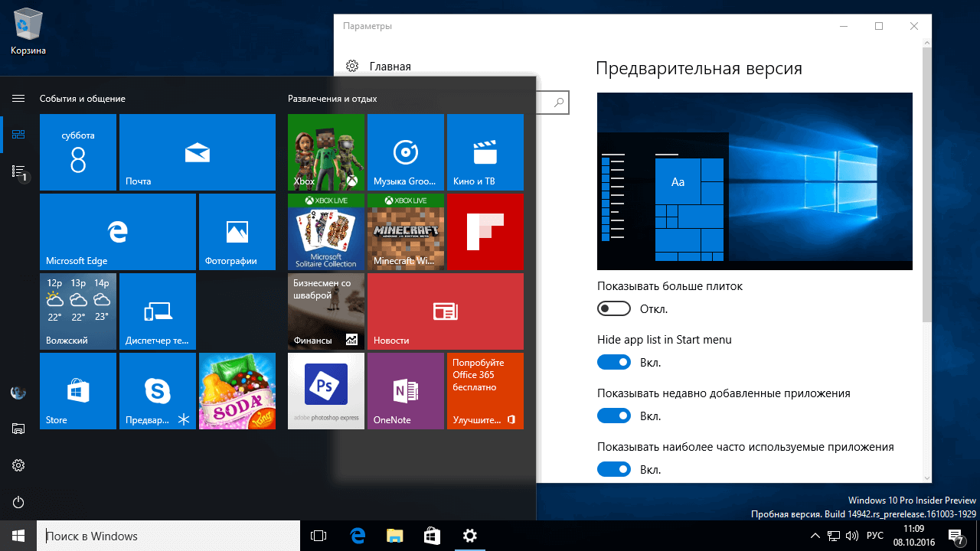
Task: Open Task View on the taskbar
Action: [x=318, y=536]
